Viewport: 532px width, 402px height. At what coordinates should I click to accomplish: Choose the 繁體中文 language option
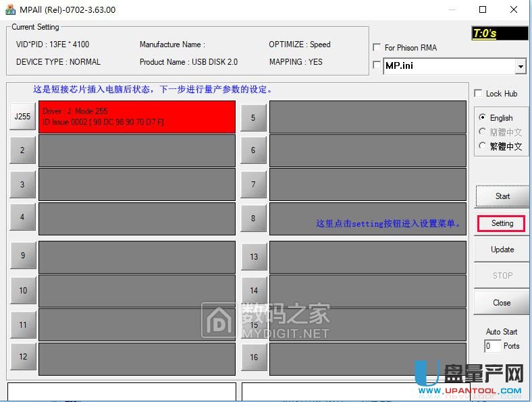[x=482, y=146]
